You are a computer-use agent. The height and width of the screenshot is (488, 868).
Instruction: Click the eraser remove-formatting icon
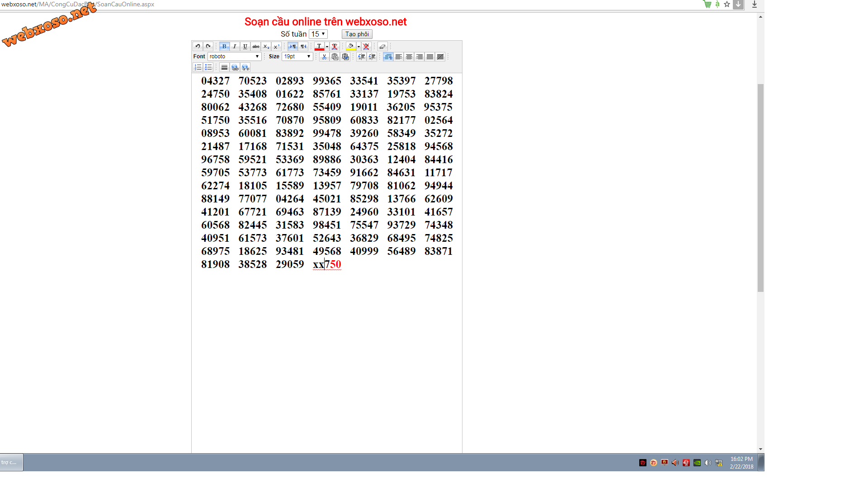[x=382, y=47]
